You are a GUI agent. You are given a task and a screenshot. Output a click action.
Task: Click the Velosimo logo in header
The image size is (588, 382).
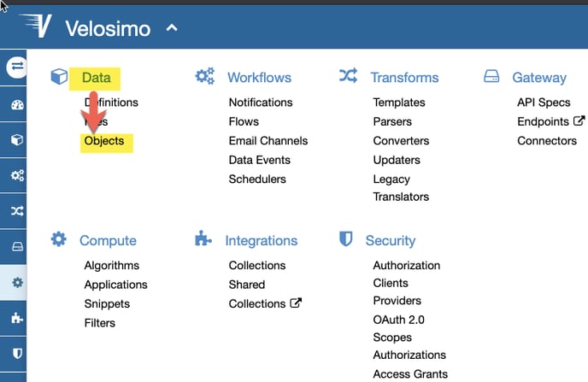pyautogui.click(x=34, y=27)
